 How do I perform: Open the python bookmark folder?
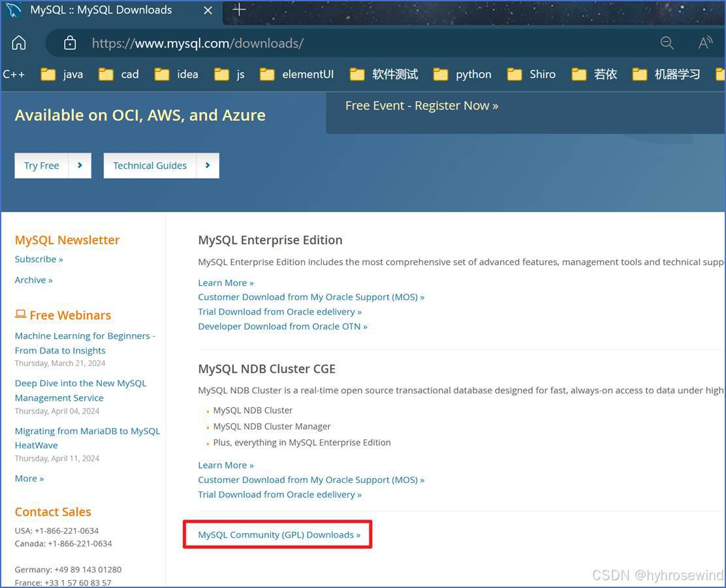pyautogui.click(x=462, y=74)
